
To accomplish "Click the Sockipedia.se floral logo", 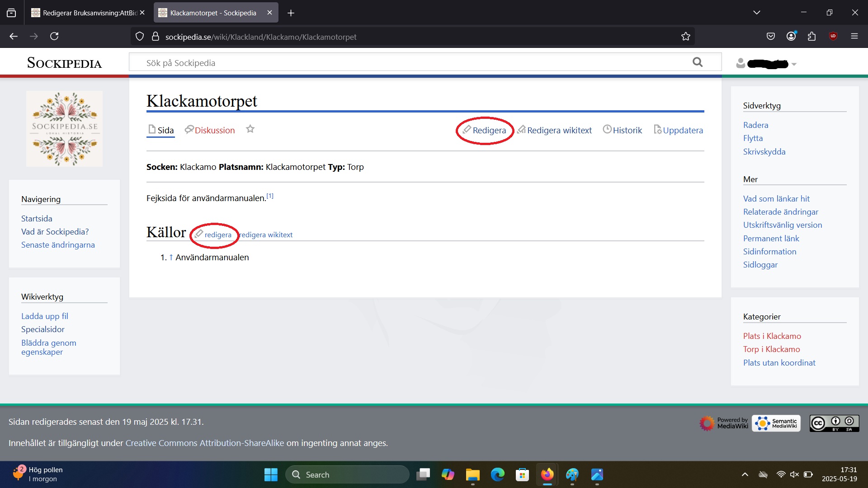I will (64, 129).
